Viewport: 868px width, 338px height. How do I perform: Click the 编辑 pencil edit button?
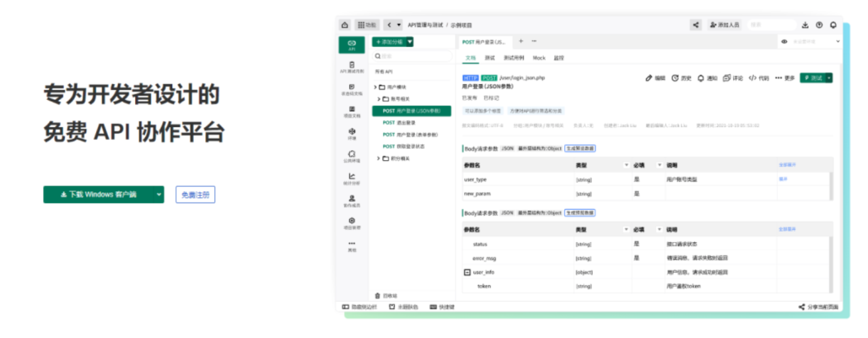pos(655,79)
